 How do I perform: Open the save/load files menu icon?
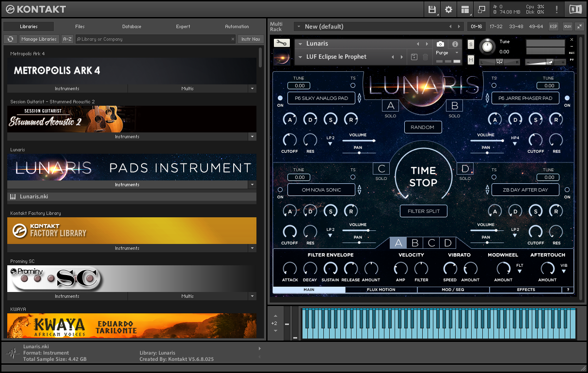432,9
